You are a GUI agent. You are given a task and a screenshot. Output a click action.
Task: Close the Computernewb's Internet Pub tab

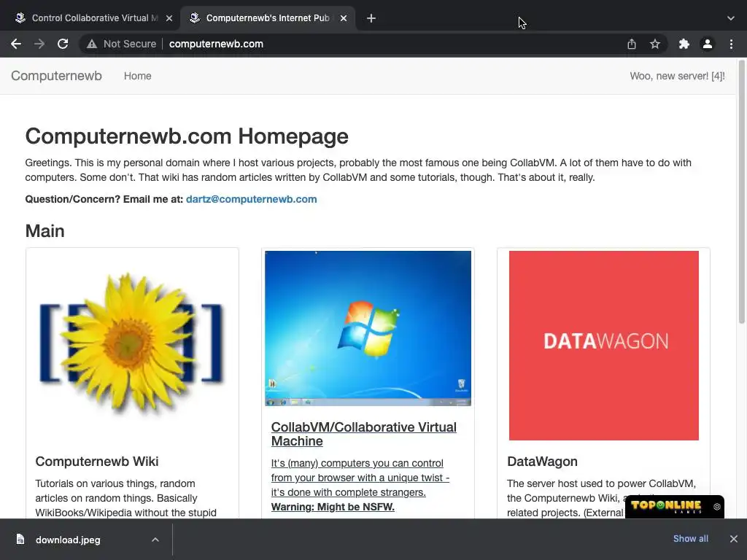(x=344, y=18)
